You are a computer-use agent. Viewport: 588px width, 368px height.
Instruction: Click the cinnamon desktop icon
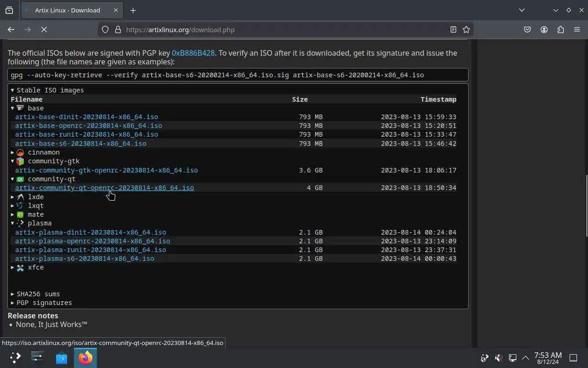20,152
